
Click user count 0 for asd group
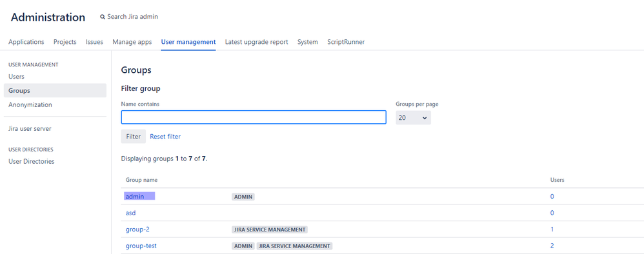coord(552,213)
